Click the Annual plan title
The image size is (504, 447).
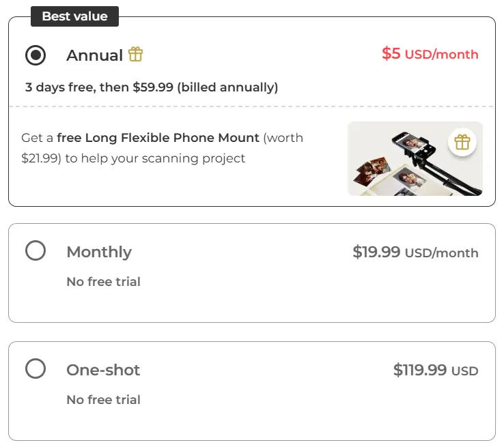[94, 56]
